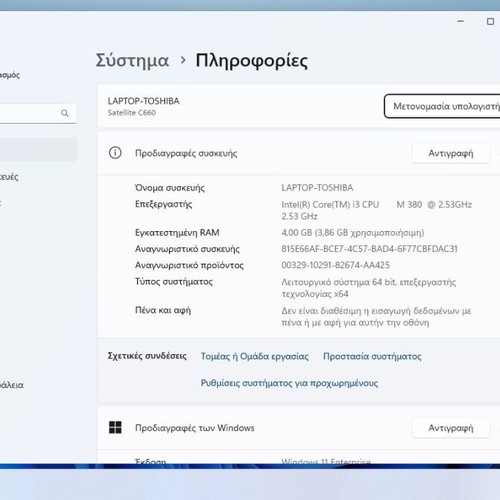Copy device specs with the upper Αντιγραφή button

click(451, 153)
